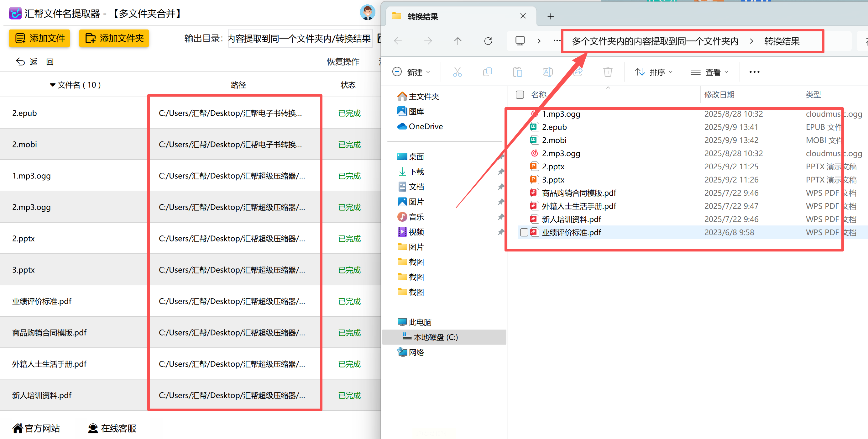Click the rename icon in toolbar
868x439 pixels.
(x=547, y=72)
